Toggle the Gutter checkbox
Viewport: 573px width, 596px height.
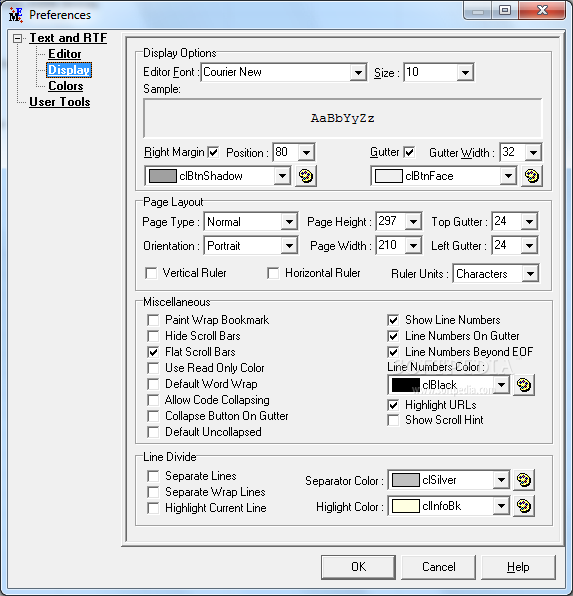[409, 152]
